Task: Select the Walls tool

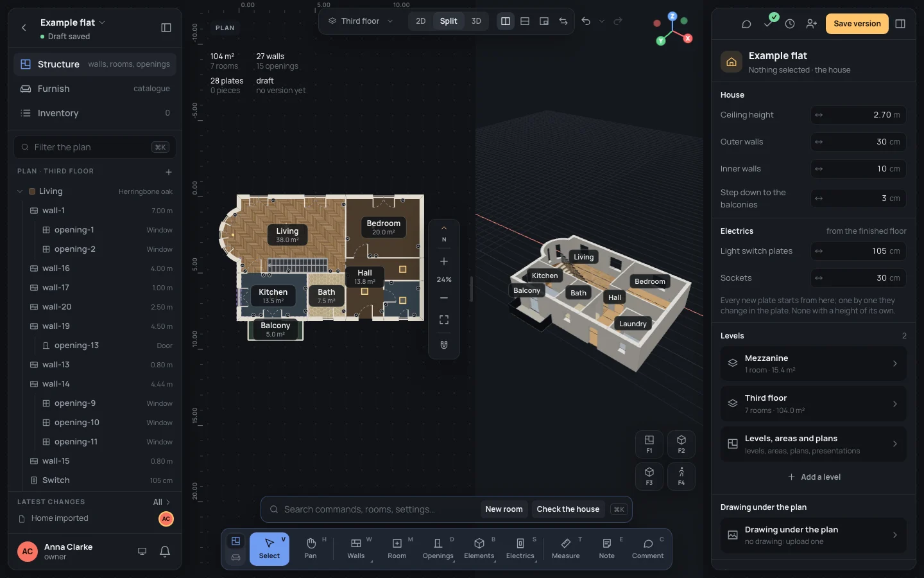Action: [x=356, y=548]
